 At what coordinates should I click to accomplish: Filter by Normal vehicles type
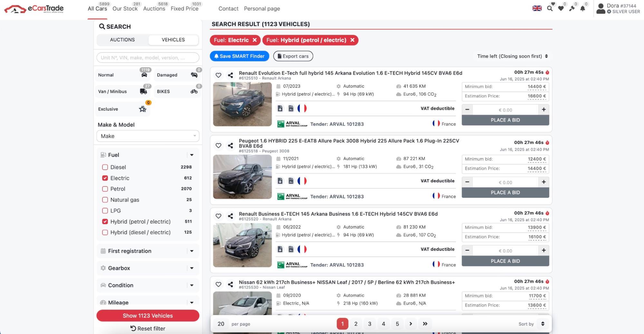click(x=123, y=75)
